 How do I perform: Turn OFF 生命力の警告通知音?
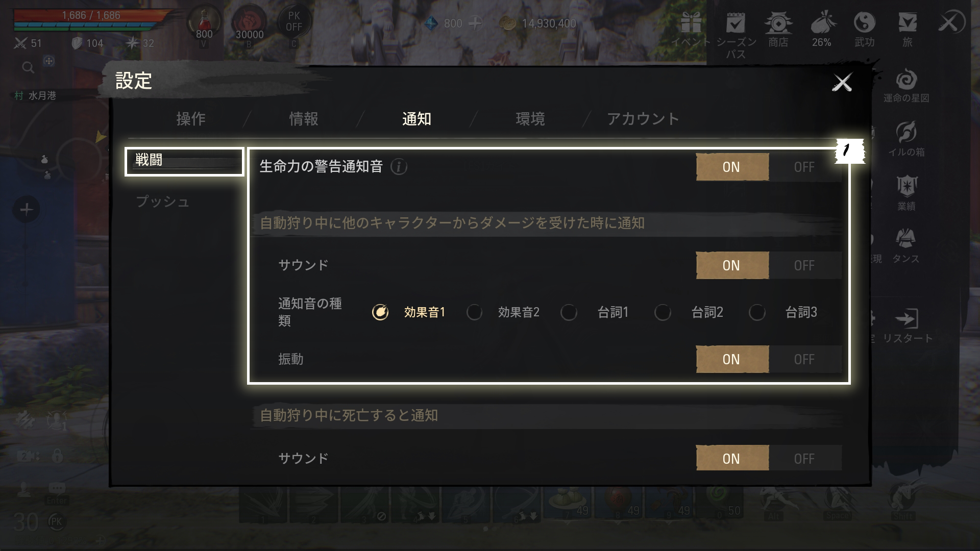tap(804, 167)
